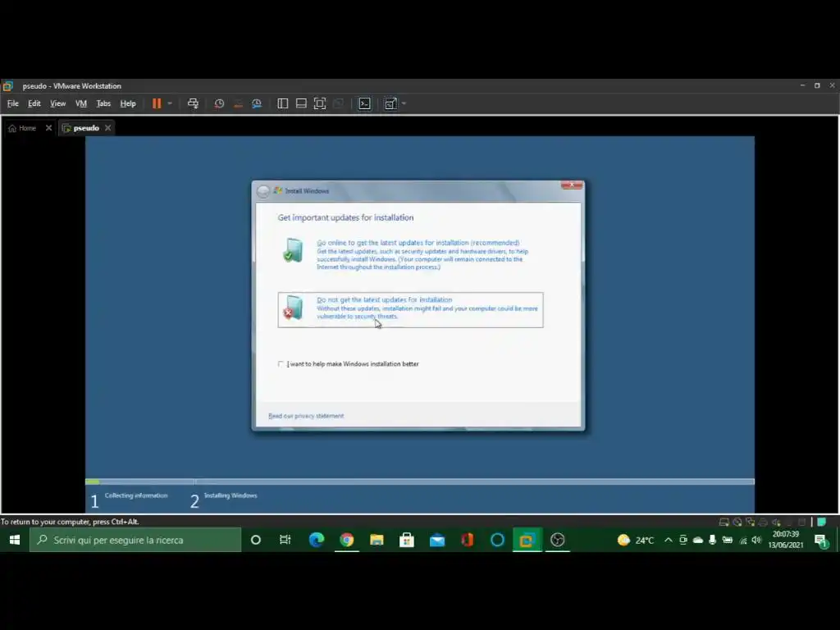Screen dimensions: 840x630
Task: Click the stretch guest display icon
Action: [390, 103]
